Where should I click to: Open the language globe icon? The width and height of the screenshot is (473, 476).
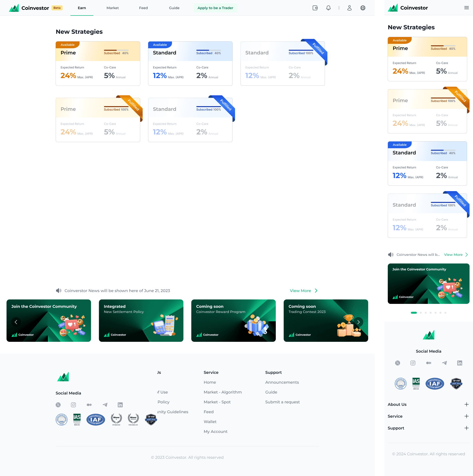(x=363, y=8)
